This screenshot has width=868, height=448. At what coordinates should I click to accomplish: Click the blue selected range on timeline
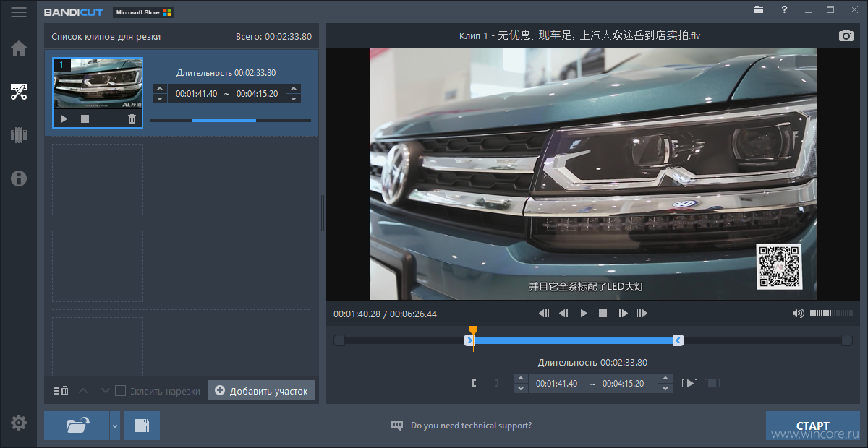click(x=574, y=340)
